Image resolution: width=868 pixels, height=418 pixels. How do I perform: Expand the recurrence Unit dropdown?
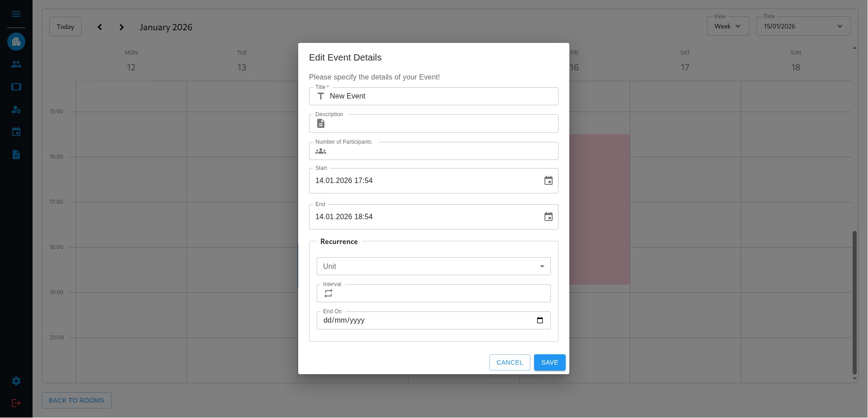click(x=542, y=266)
